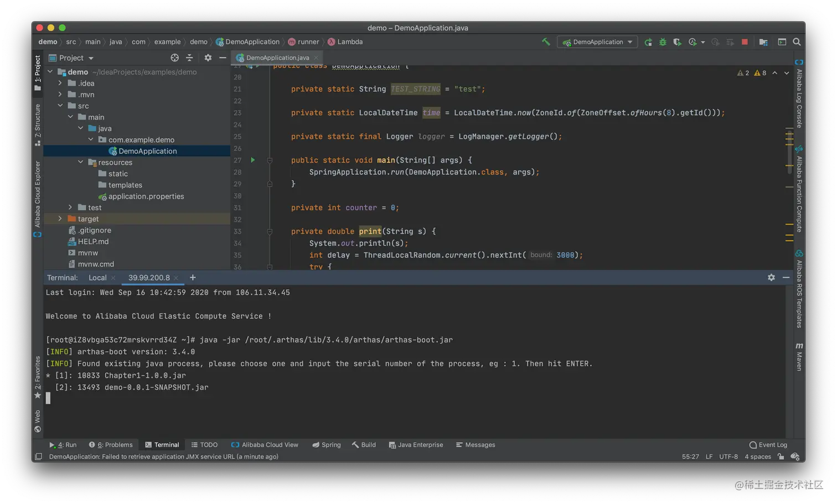837x504 pixels.
Task: Collapse the src folder
Action: tap(60, 106)
